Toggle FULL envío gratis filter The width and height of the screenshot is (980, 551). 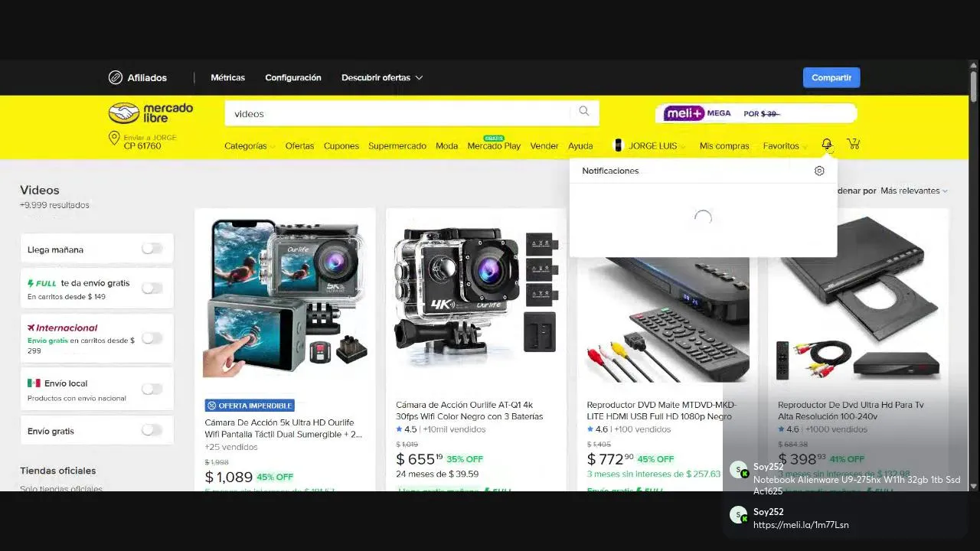(x=152, y=289)
